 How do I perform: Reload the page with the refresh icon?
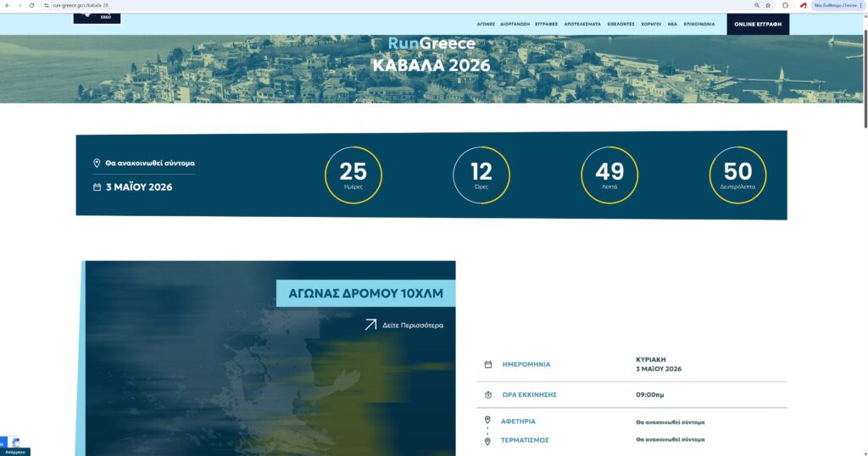click(x=31, y=5)
